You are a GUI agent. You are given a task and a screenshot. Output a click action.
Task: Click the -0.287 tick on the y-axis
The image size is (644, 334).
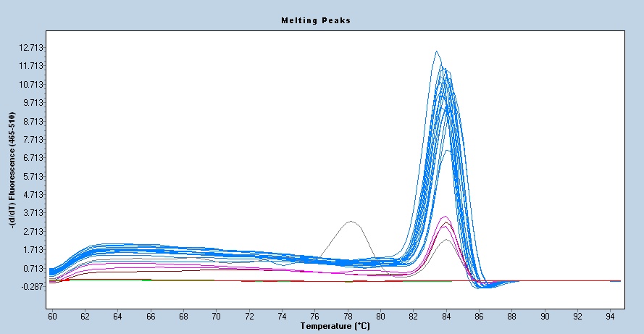coord(33,287)
